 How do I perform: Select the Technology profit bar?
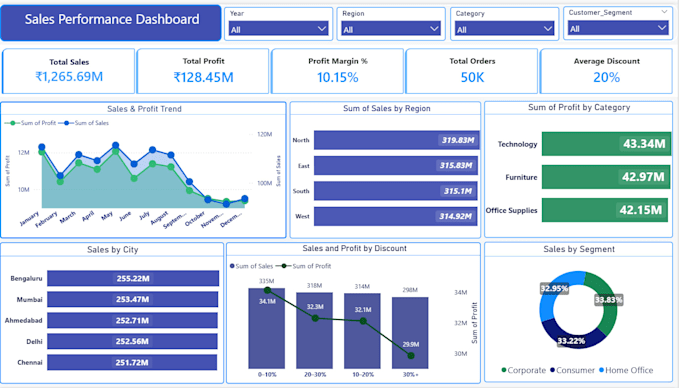pos(606,144)
